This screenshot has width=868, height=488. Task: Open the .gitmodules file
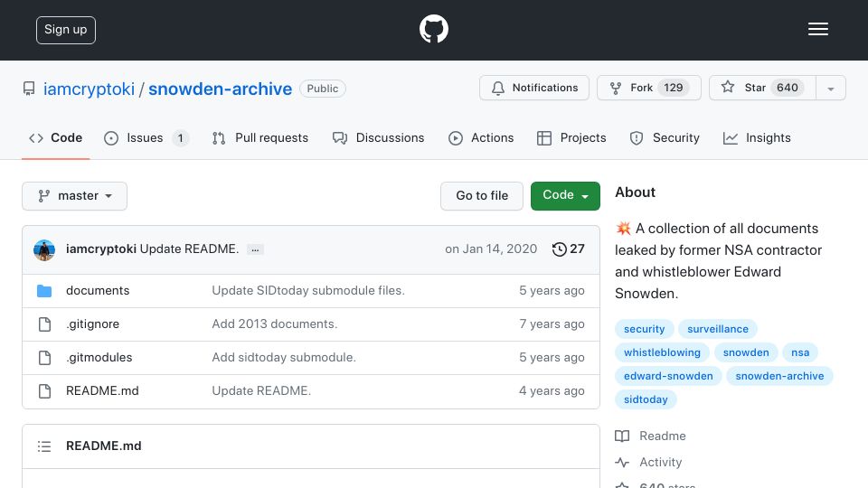[x=99, y=358]
